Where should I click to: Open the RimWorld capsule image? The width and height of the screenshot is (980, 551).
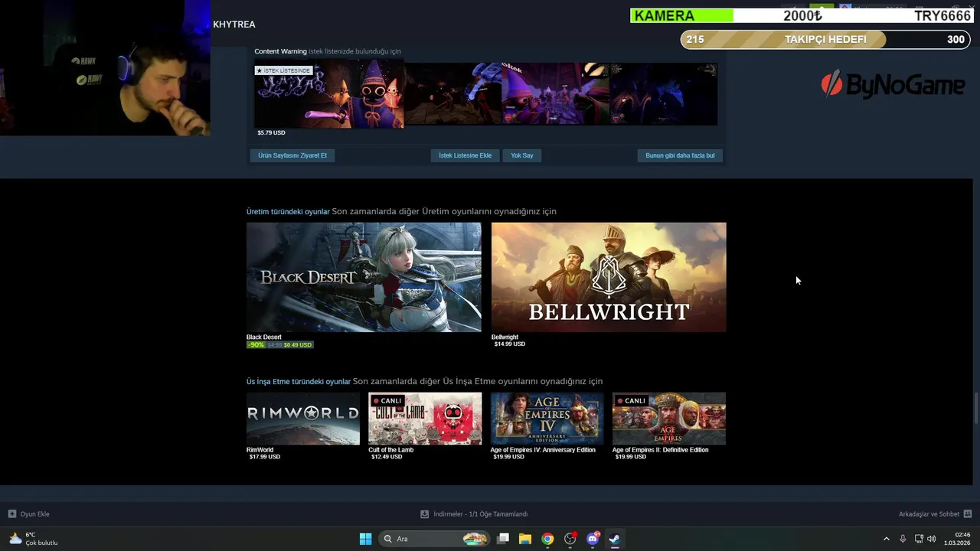(x=303, y=419)
